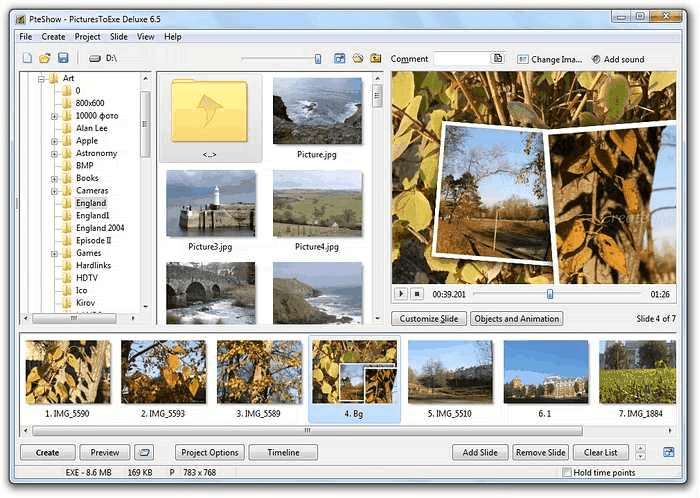Viewport: 700px width, 498px height.
Task: Click the video output icon next to Preview
Action: click(x=144, y=452)
